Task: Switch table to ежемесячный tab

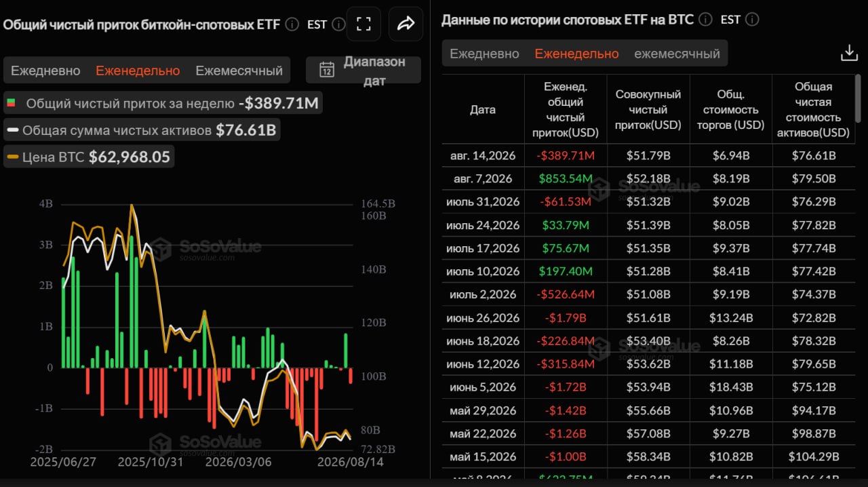Action: tap(677, 54)
